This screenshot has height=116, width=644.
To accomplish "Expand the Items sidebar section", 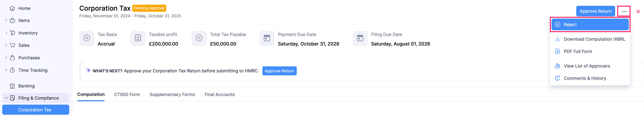I will [6, 21].
